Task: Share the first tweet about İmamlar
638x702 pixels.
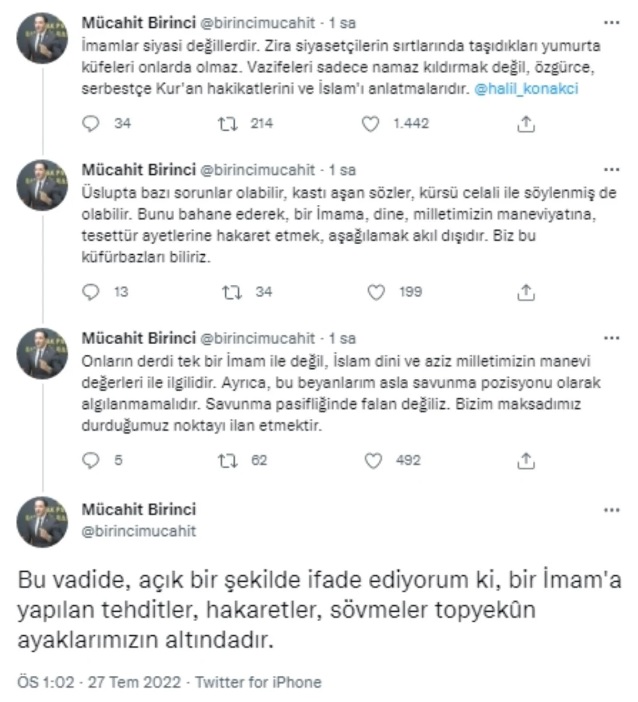Action: (x=527, y=125)
